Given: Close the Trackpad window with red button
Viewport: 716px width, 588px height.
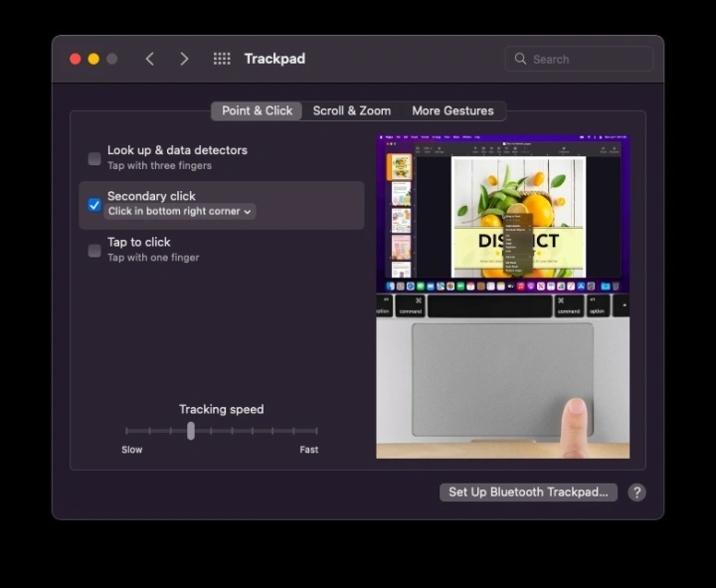Looking at the screenshot, I should tap(75, 59).
